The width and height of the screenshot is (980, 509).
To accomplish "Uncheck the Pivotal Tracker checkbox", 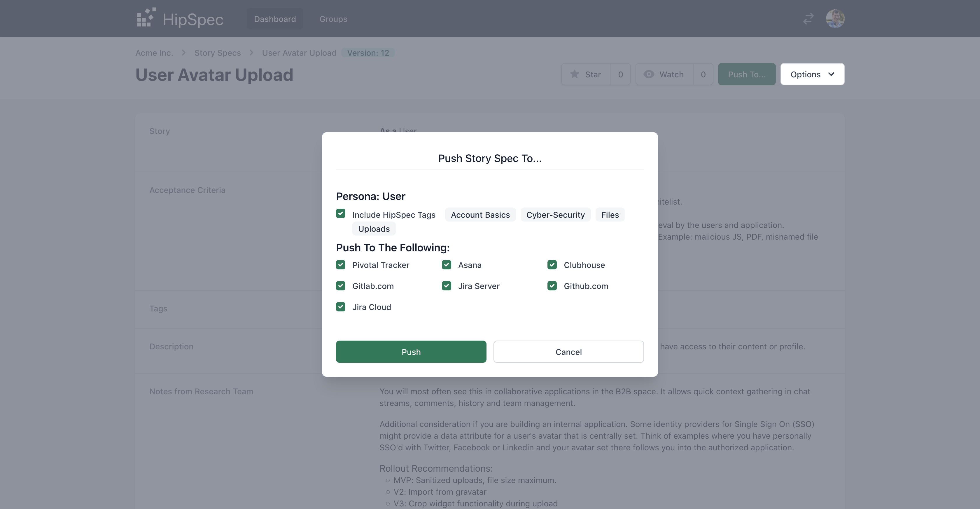I will tap(340, 265).
